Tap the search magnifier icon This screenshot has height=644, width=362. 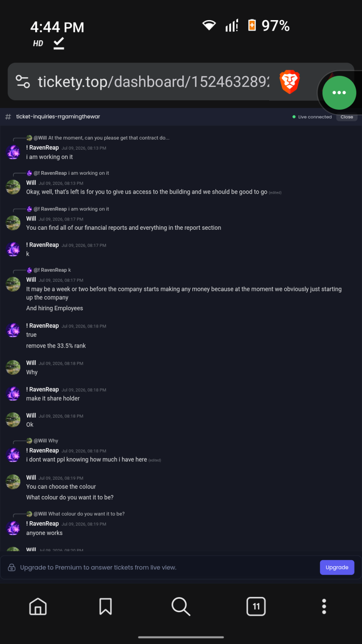(181, 606)
